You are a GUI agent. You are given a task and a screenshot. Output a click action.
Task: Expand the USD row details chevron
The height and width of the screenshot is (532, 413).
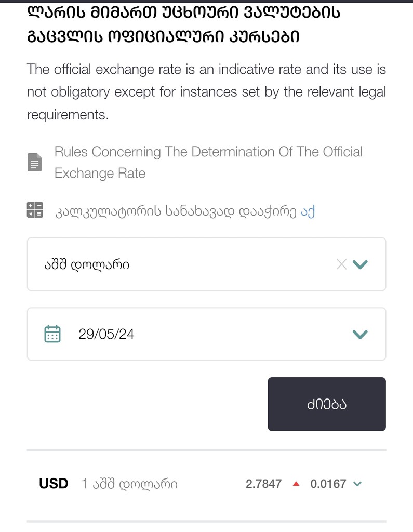pyautogui.click(x=357, y=484)
